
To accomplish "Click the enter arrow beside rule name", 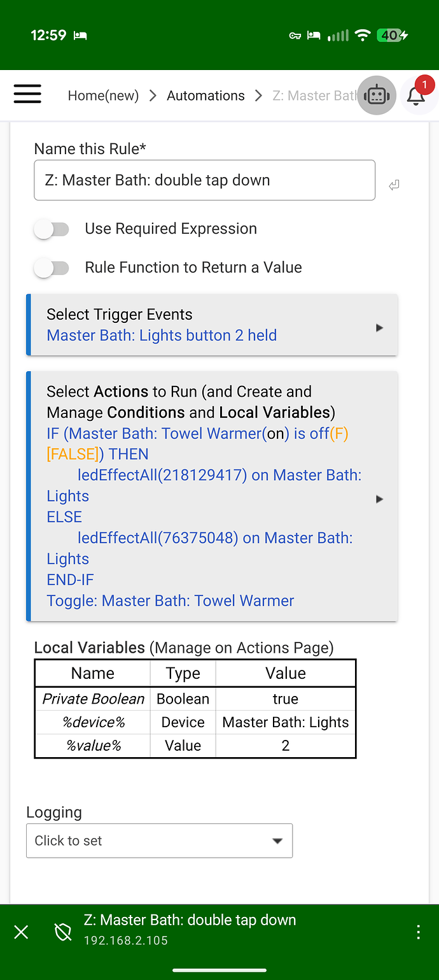I will tap(394, 185).
